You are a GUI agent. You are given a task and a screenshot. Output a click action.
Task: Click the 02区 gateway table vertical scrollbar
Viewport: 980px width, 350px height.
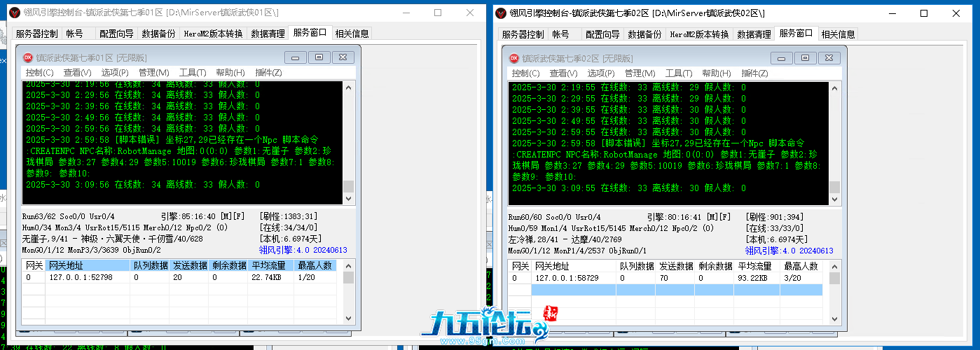coord(834,293)
